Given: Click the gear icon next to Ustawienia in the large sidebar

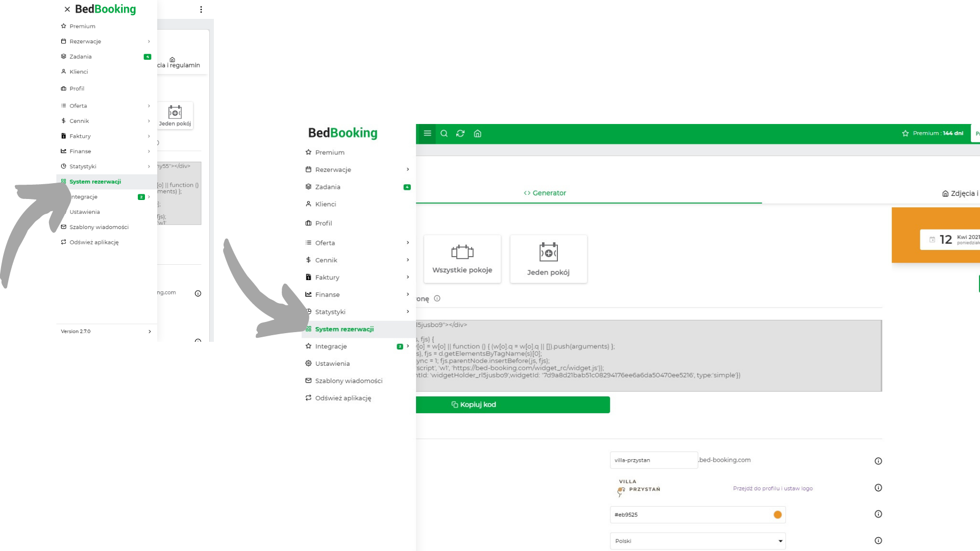Looking at the screenshot, I should point(308,363).
